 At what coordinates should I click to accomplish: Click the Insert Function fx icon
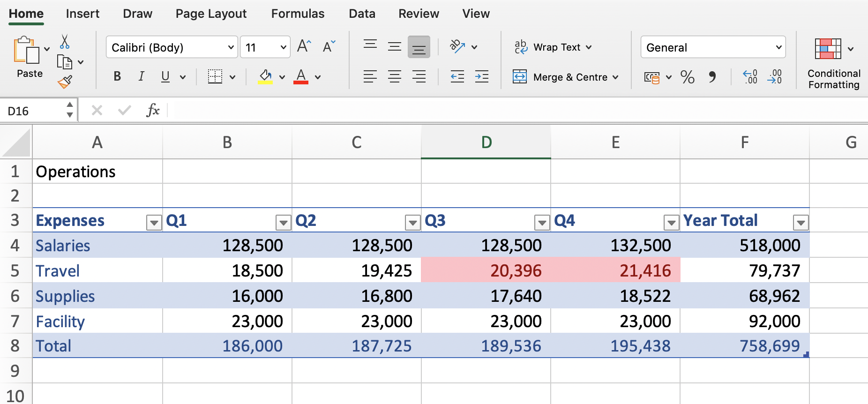[x=153, y=111]
